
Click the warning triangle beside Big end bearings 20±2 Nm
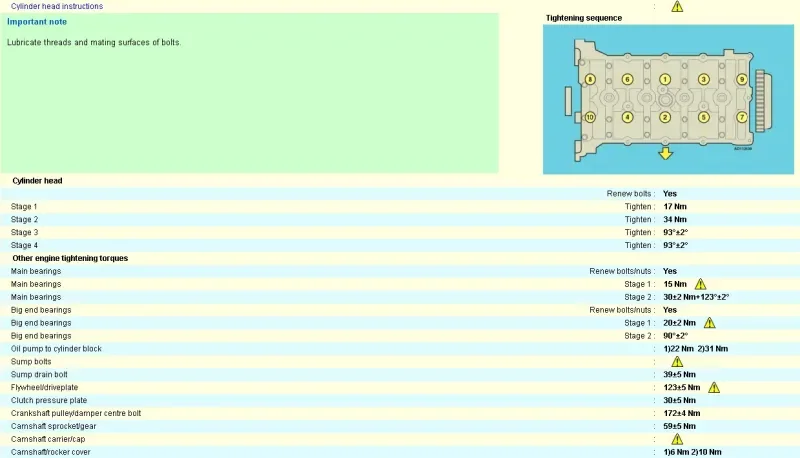tap(709, 323)
